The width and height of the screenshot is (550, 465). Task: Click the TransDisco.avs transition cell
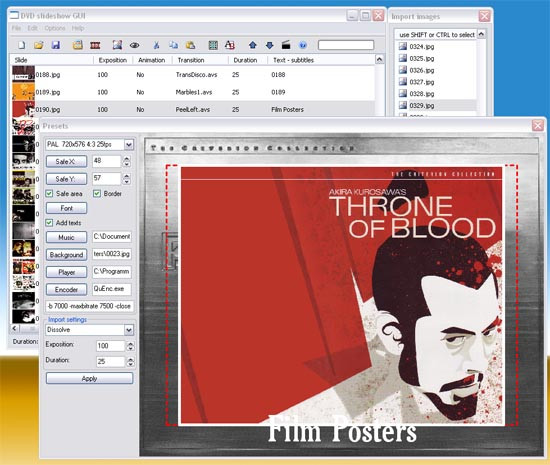196,75
